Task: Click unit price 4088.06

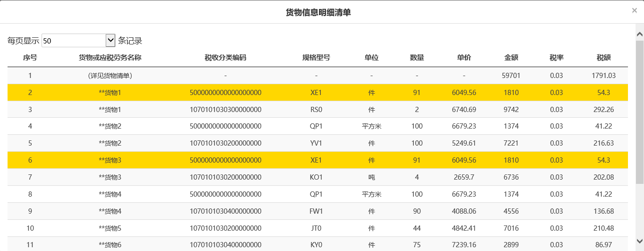Action: 464,211
